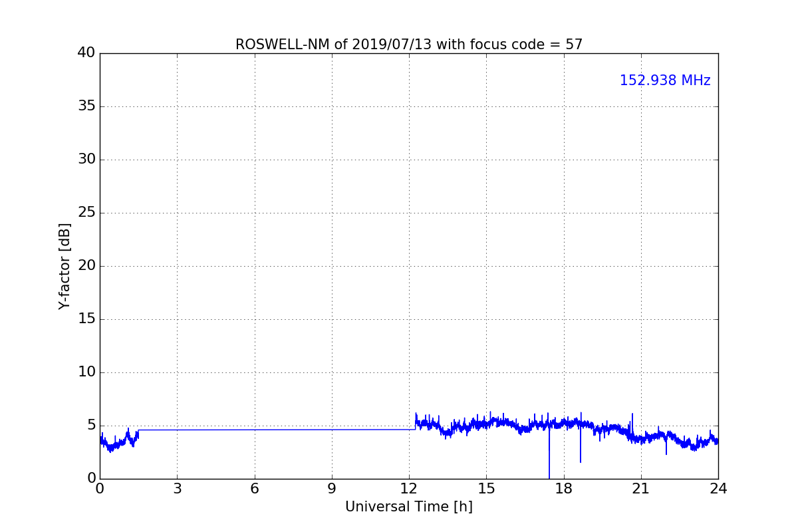Screen dimensions: 798x532
Task: Click x-axis tick label '21'
Action: click(x=641, y=489)
